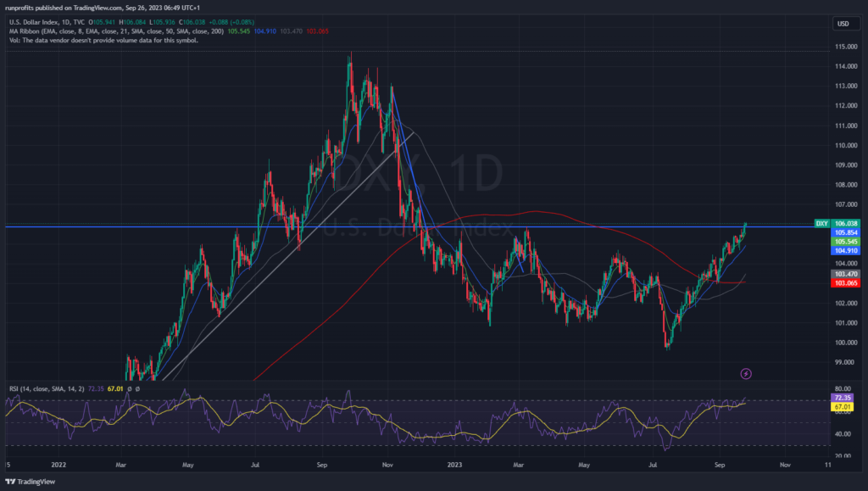Click the red 103.065 SMA price label
868x491 pixels.
point(844,283)
